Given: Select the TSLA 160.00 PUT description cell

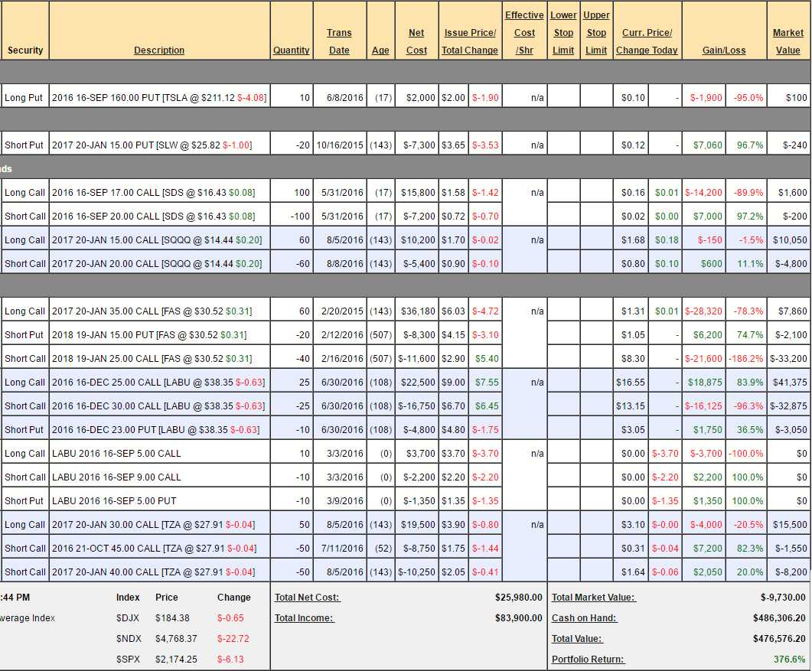Looking at the screenshot, I should [x=159, y=98].
